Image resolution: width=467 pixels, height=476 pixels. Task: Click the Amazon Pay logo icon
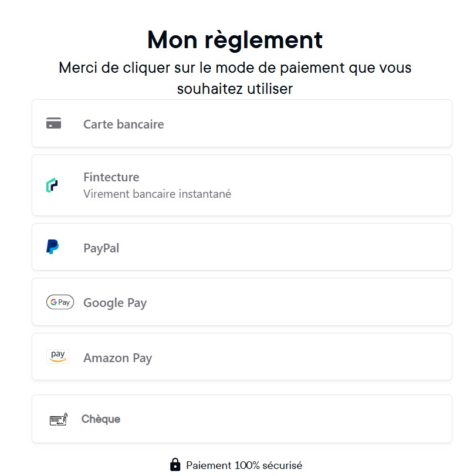[57, 357]
